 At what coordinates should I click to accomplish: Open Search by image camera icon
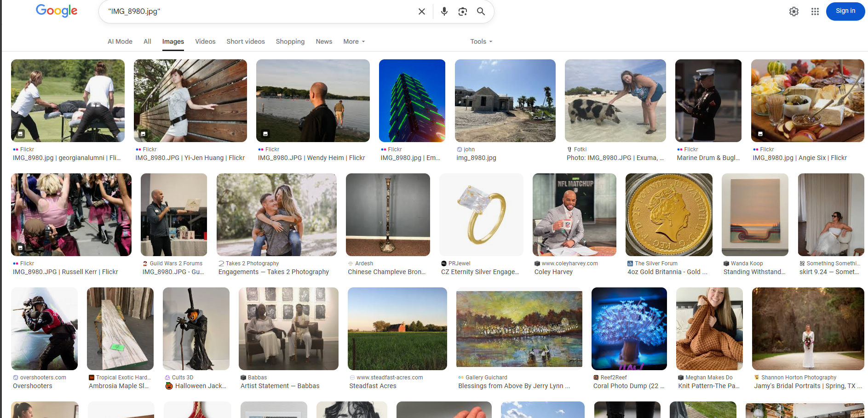[x=463, y=11]
